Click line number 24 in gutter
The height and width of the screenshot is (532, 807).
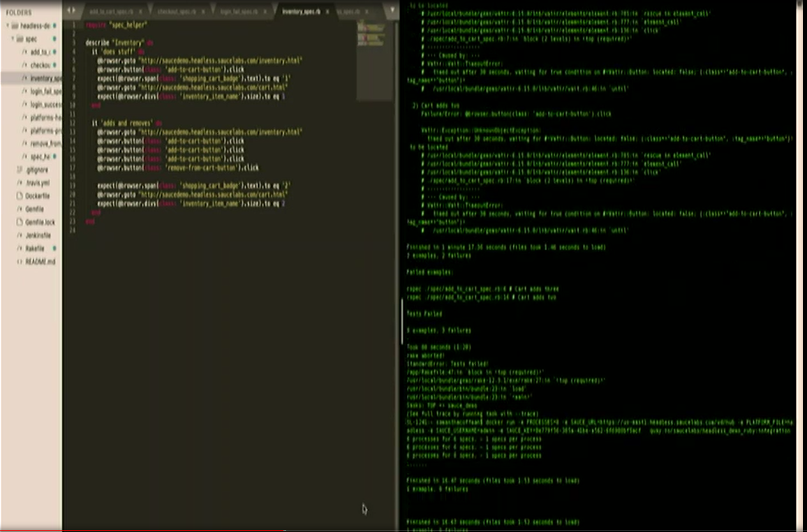pos(73,230)
